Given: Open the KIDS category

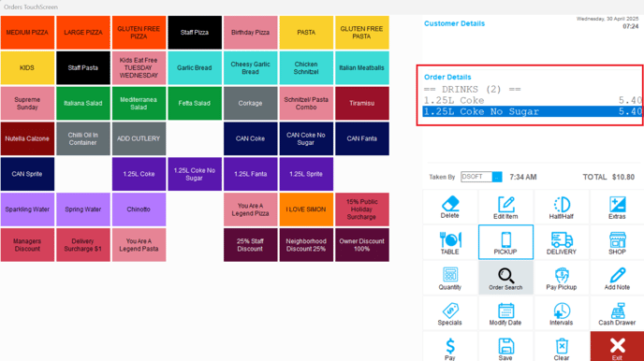Looking at the screenshot, I should pos(27,67).
